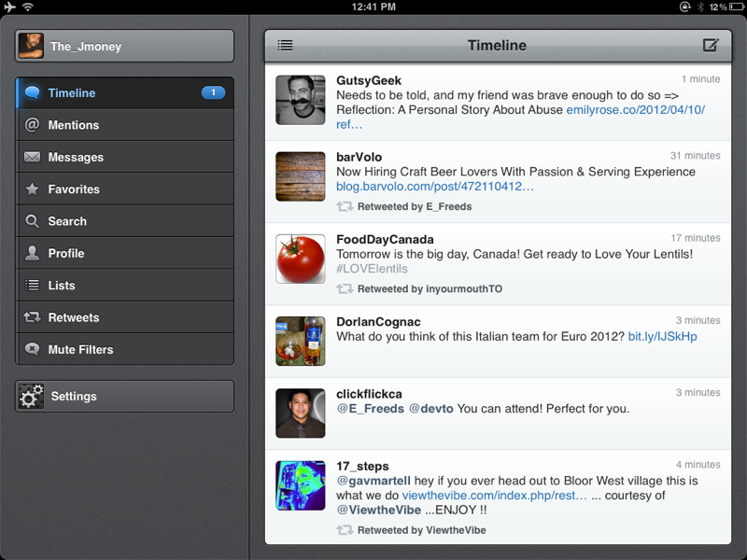This screenshot has height=560, width=747.
Task: Tap The_Jmoney profile picture
Action: point(31,46)
